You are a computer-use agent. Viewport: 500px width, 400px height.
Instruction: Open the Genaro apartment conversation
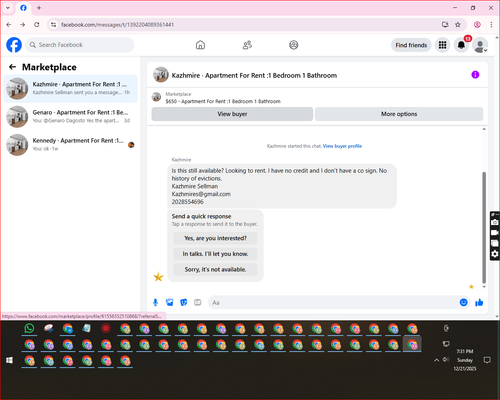[70, 117]
